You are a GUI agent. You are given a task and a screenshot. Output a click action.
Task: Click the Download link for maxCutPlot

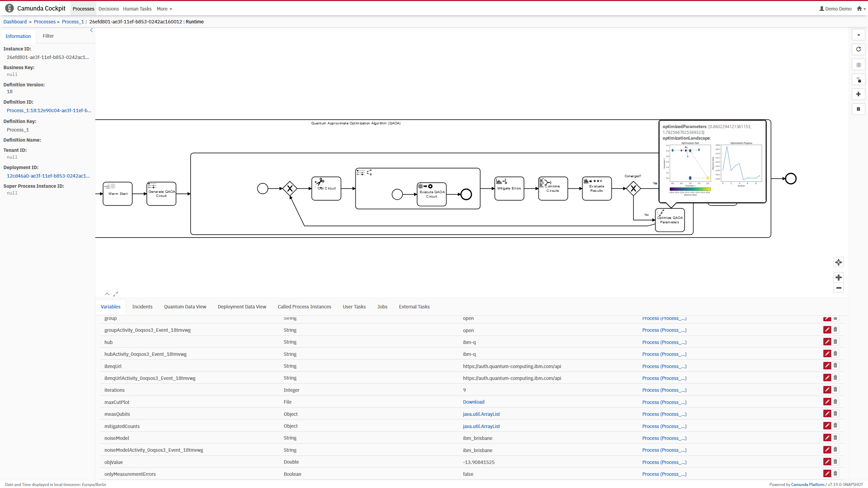(x=473, y=402)
